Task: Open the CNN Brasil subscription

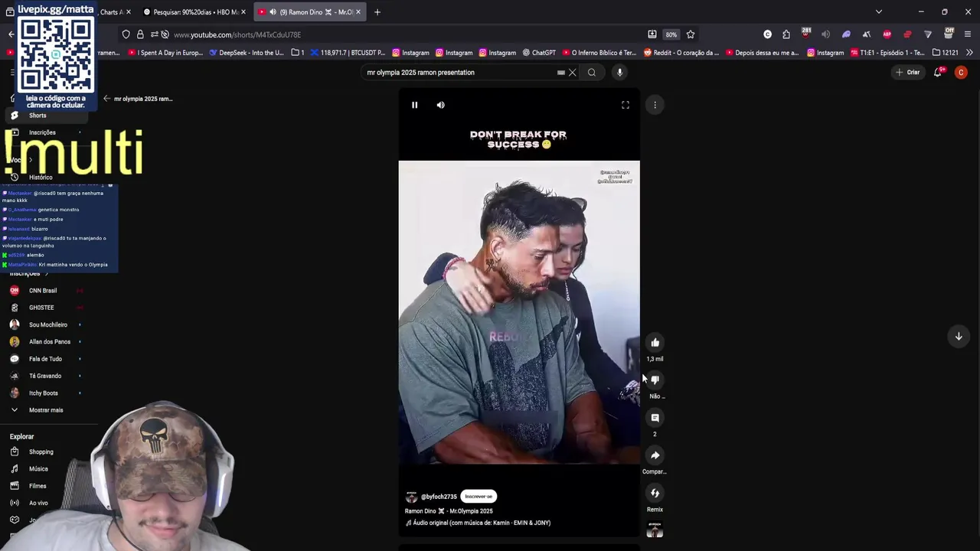Action: (46, 291)
